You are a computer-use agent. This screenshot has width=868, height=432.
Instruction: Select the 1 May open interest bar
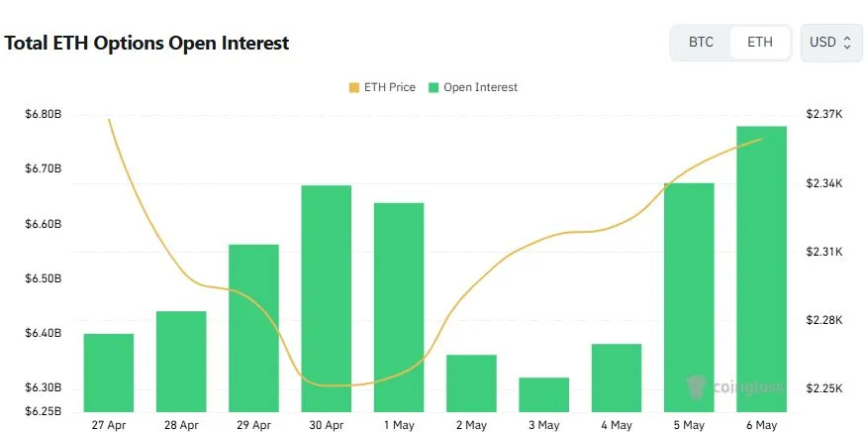(399, 307)
